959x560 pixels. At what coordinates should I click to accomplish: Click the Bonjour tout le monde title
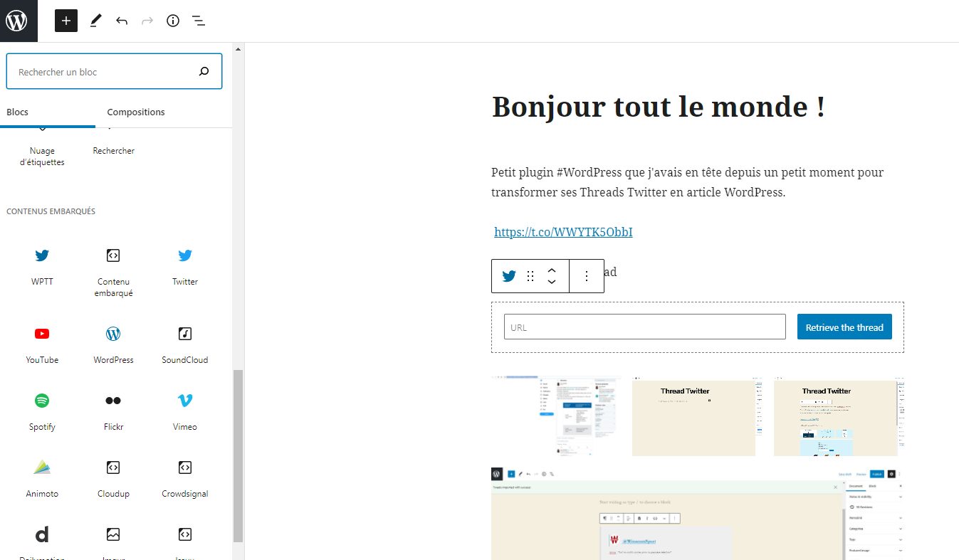[659, 107]
